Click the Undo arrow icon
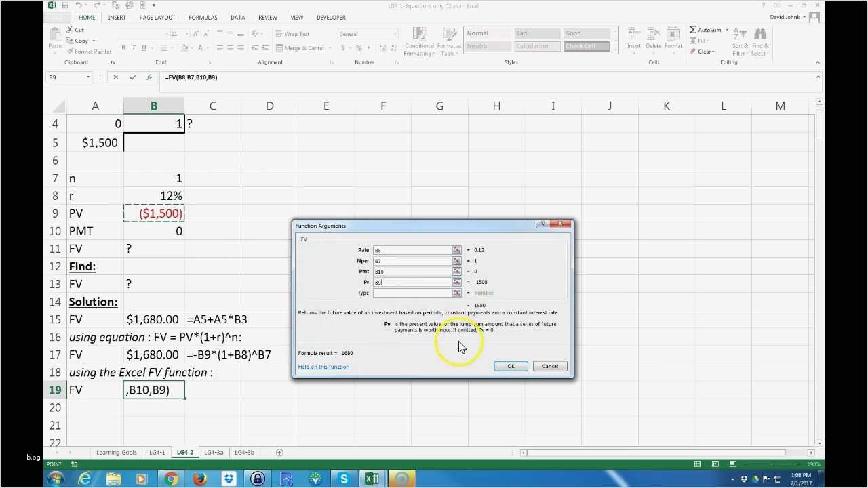Viewport: 868px width, 488px height. [x=79, y=5]
